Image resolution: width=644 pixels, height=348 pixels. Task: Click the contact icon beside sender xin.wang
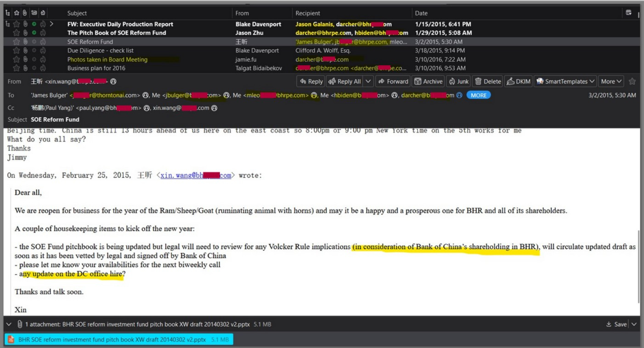pyautogui.click(x=113, y=81)
